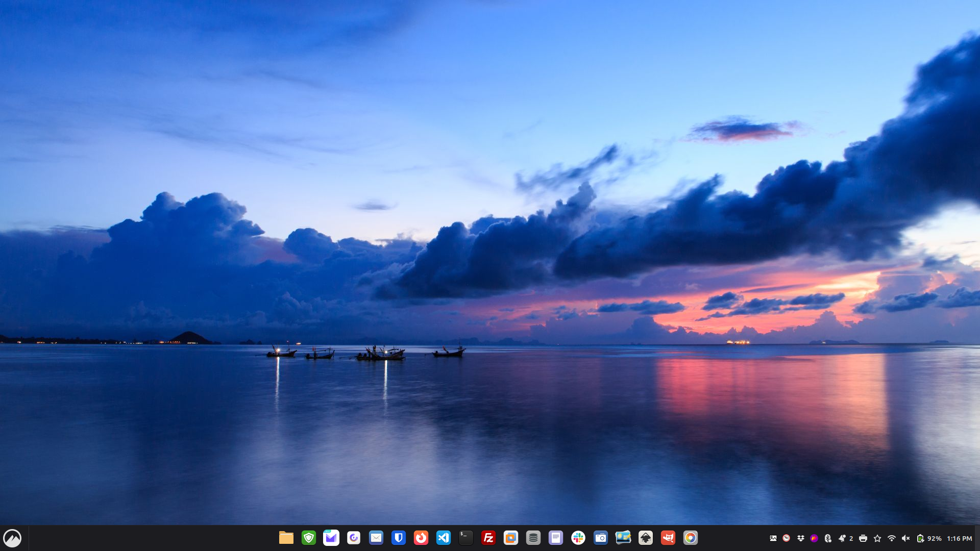This screenshot has width=980, height=551.
Task: Launch the photo collage image viewer
Action: tap(623, 538)
